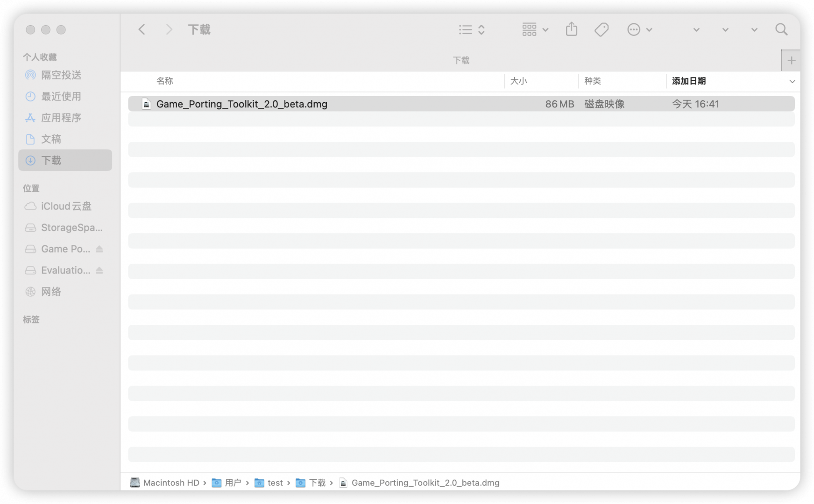The height and width of the screenshot is (504, 814).
Task: Close the Finder window
Action: tap(30, 29)
